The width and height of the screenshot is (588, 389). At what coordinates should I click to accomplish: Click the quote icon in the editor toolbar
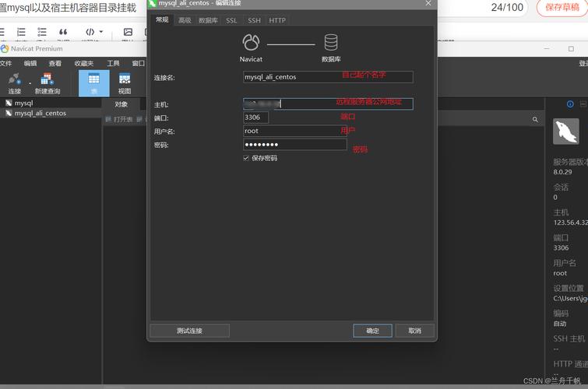click(x=63, y=32)
